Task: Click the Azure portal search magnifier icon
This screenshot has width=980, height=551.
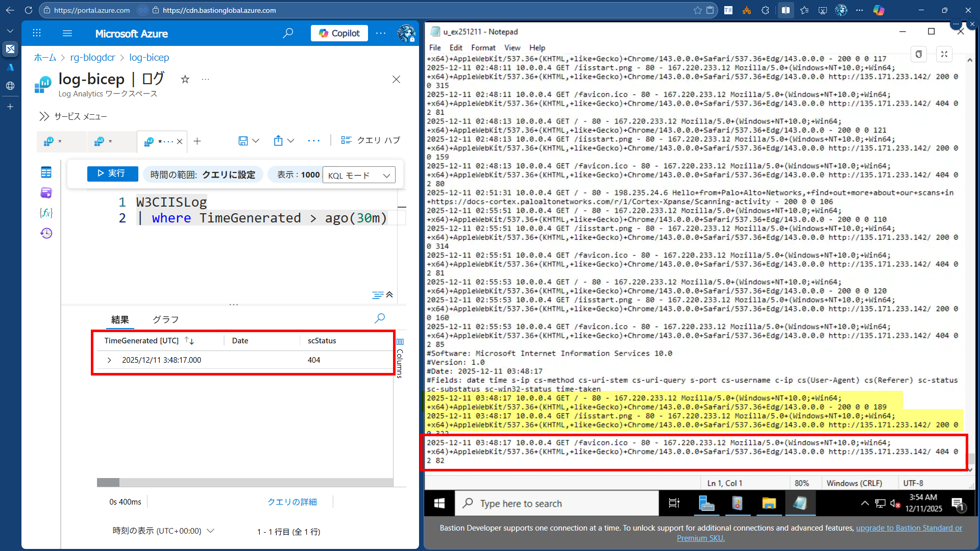Action: [x=288, y=33]
